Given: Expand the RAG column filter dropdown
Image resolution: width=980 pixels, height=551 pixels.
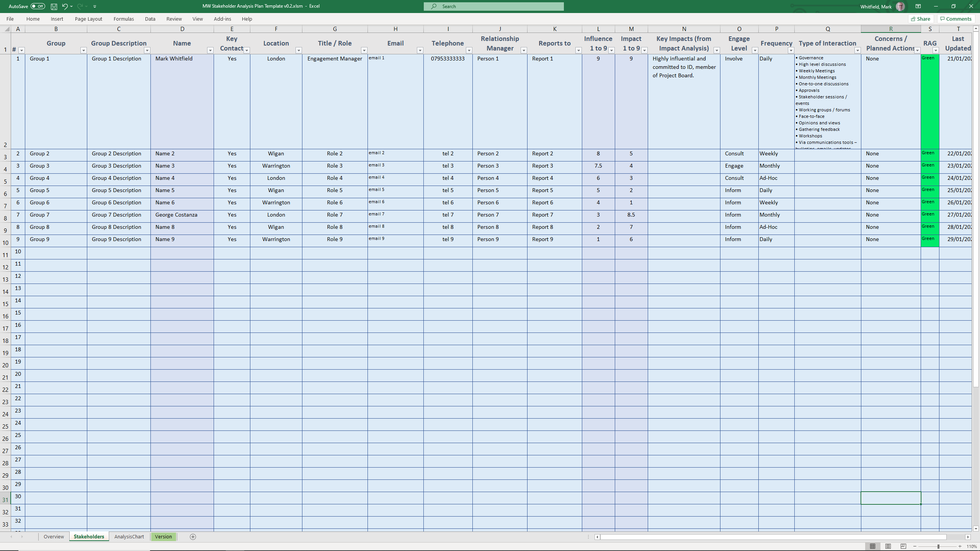Looking at the screenshot, I should [x=936, y=51].
